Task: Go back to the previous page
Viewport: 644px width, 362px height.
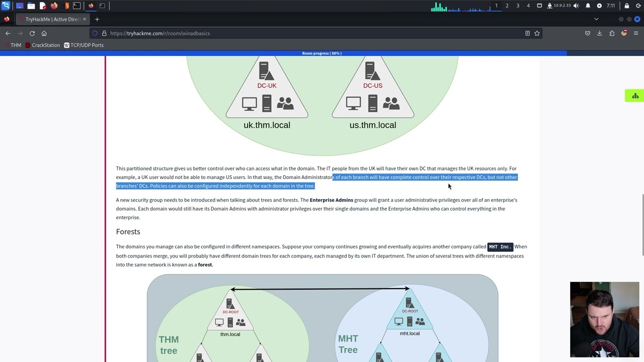Action: click(x=8, y=33)
